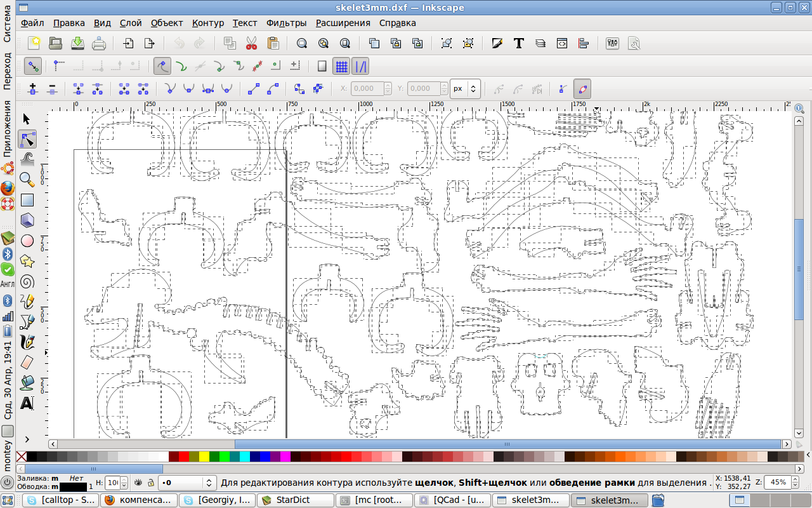Image resolution: width=812 pixels, height=508 pixels.
Task: Open the Align and Distribute icon
Action: coord(584,43)
